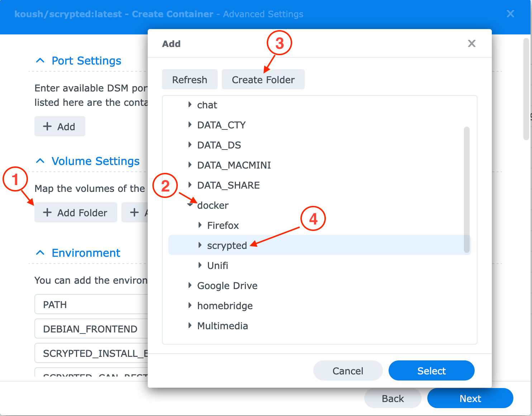
Task: Collapse the Environment section
Action: [x=41, y=253]
